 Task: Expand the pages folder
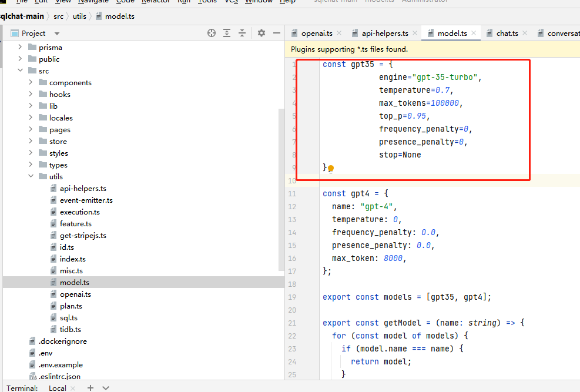[31, 129]
